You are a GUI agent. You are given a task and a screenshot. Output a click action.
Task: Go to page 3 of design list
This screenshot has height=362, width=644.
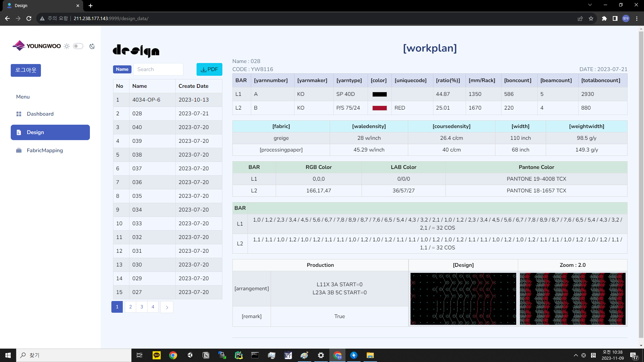[x=142, y=307]
